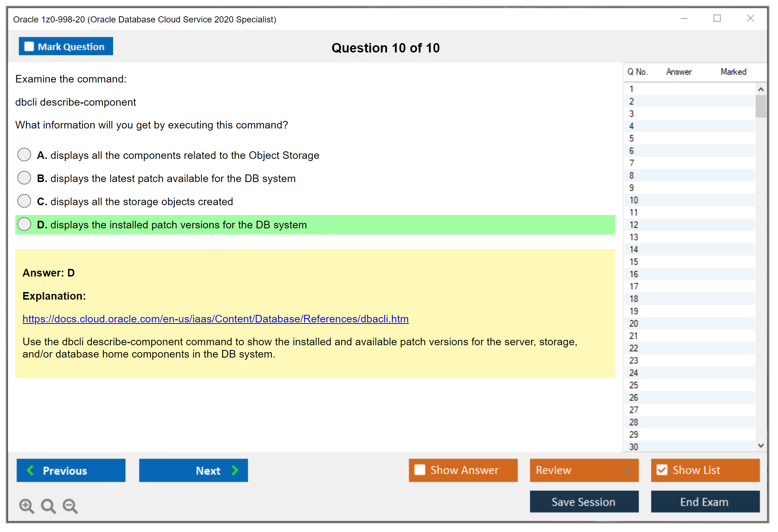Click the green left arrow on Previous
This screenshot has height=532, width=778.
30,470
